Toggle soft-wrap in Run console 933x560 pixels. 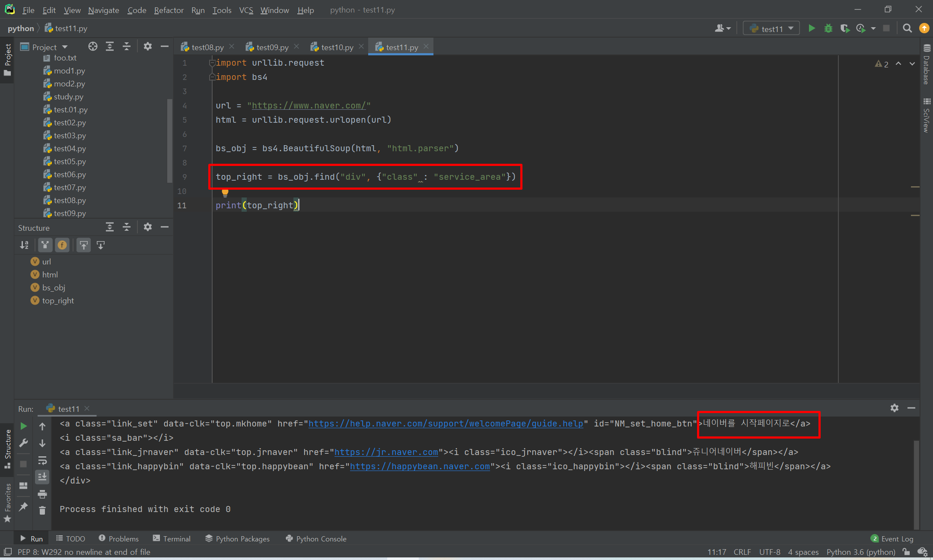(x=42, y=460)
